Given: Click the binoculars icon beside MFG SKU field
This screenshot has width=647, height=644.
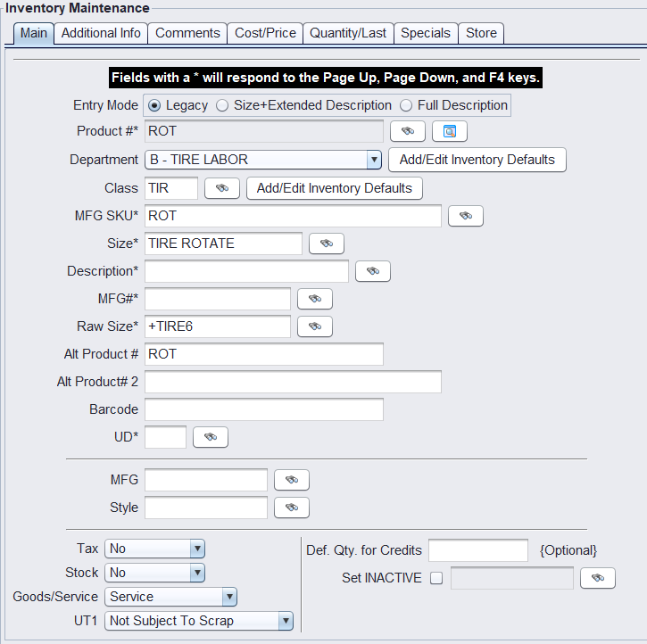Looking at the screenshot, I should coord(465,216).
